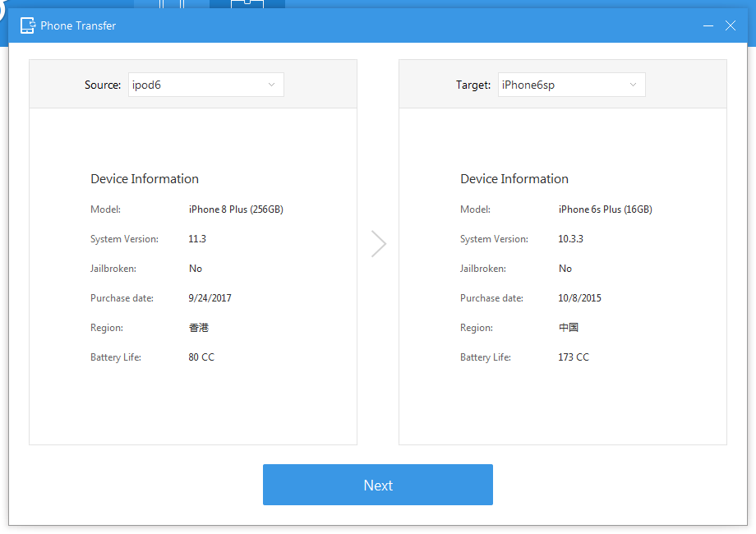The width and height of the screenshot is (756, 534).
Task: Click the target system version 10.3.3
Action: [571, 239]
